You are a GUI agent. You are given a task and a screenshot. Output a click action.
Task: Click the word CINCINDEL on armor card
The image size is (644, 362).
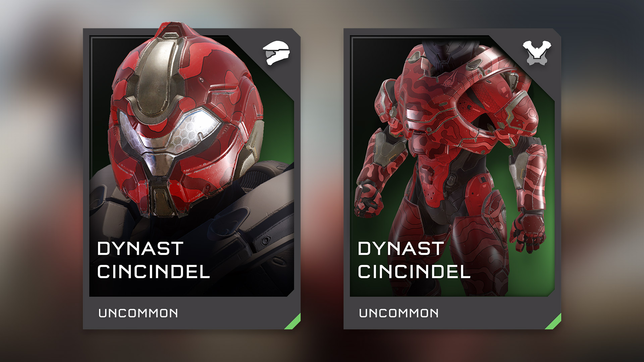tap(414, 271)
